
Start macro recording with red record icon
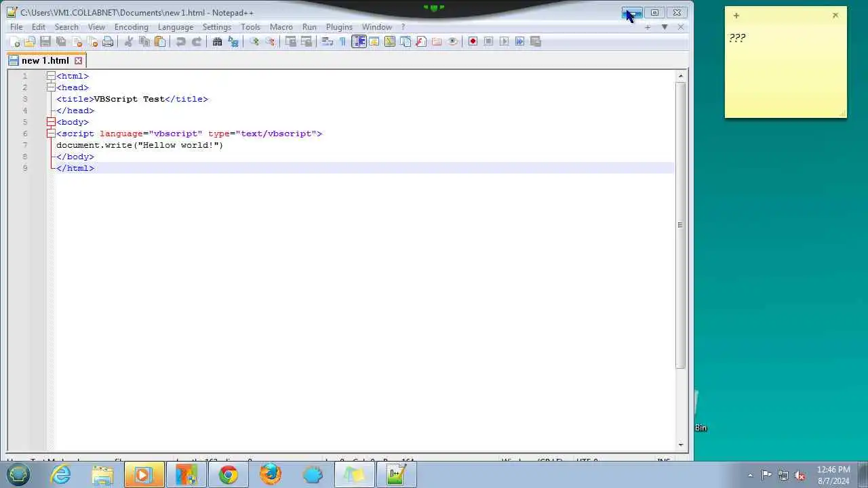pos(473,41)
